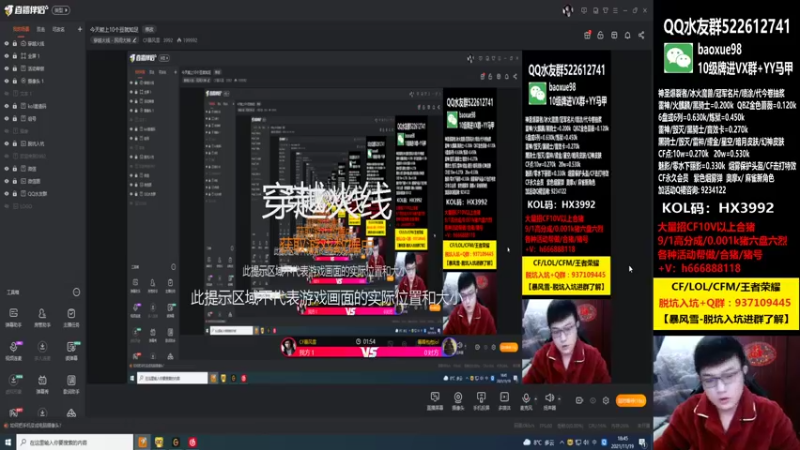Switch to the first (orange) scene tab
The height and width of the screenshot is (450, 800).
click(21, 29)
